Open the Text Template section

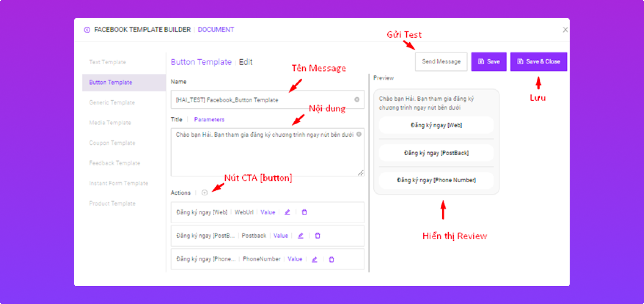[107, 62]
